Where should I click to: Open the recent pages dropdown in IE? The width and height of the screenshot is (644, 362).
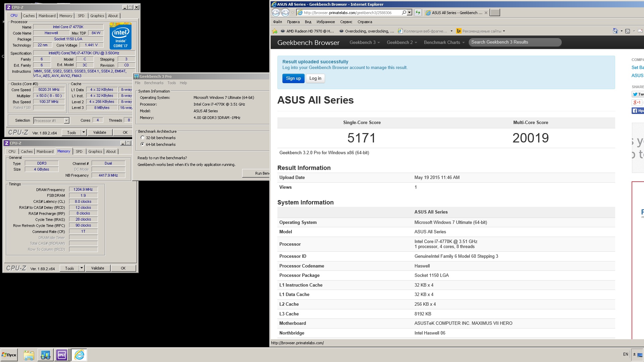(292, 13)
